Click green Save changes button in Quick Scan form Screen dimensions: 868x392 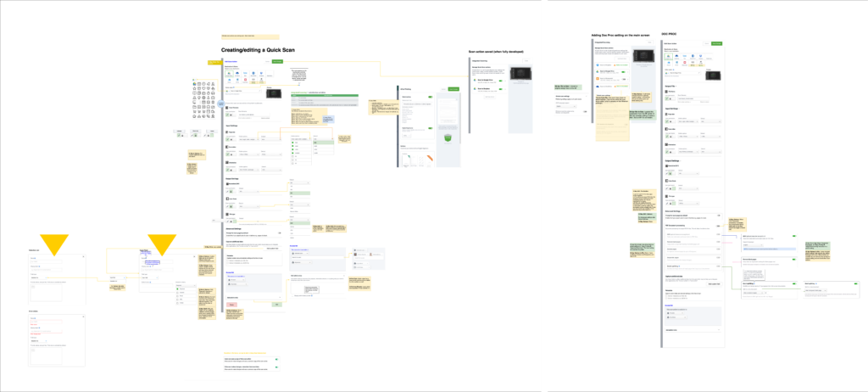[278, 62]
